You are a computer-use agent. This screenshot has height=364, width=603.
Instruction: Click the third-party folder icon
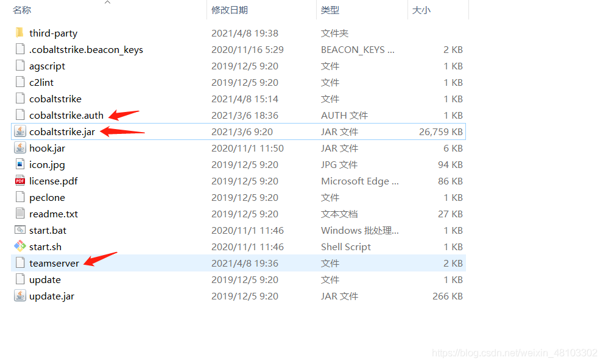pos(19,33)
